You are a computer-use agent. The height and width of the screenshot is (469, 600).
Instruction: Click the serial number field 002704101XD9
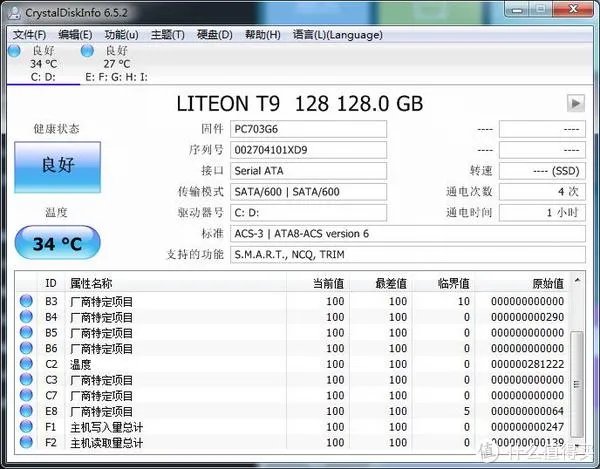[308, 150]
